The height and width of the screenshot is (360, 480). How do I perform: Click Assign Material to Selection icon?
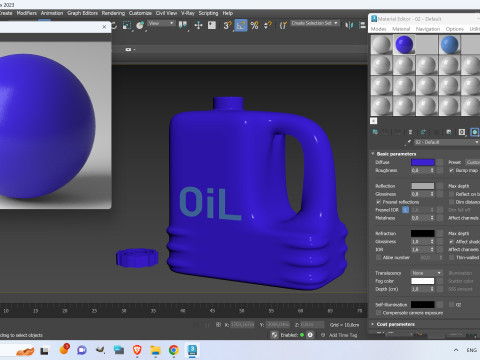click(398, 132)
